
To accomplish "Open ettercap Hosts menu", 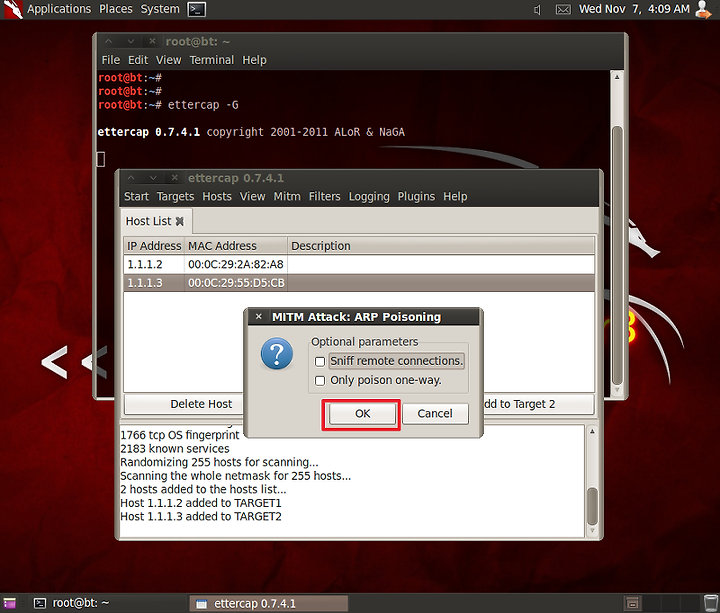I will [217, 197].
